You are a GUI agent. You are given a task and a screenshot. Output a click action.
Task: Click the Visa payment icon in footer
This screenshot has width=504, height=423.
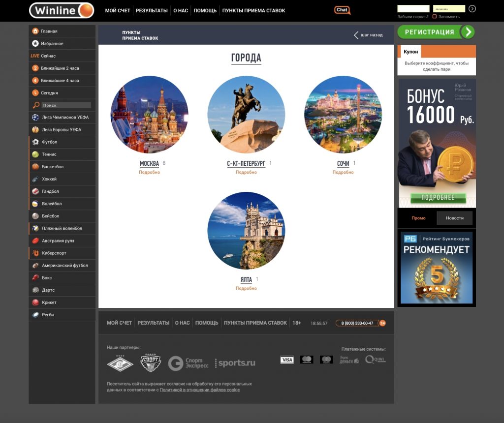[287, 360]
